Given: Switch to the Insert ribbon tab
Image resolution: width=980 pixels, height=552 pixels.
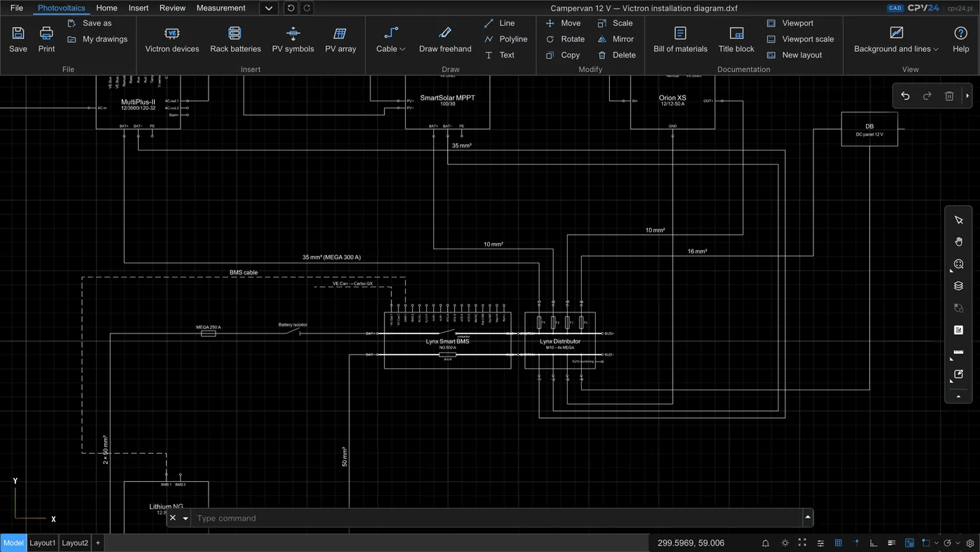Looking at the screenshot, I should [x=139, y=8].
